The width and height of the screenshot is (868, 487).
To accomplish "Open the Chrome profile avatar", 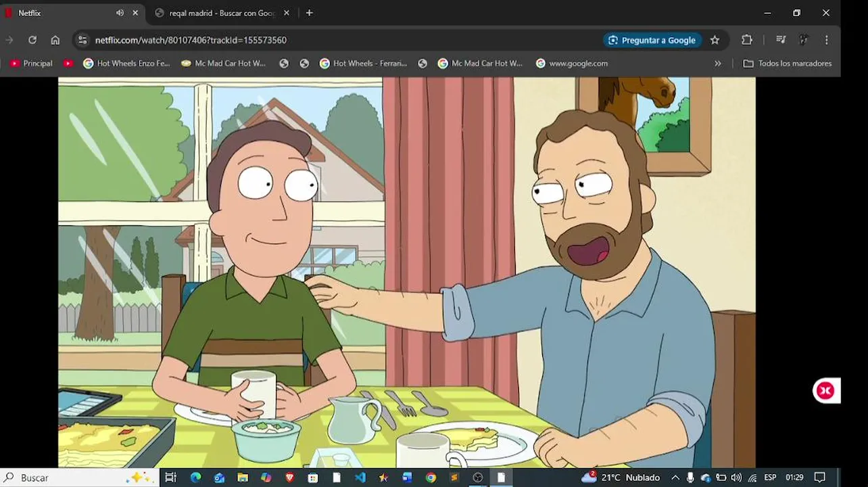I will tap(804, 40).
